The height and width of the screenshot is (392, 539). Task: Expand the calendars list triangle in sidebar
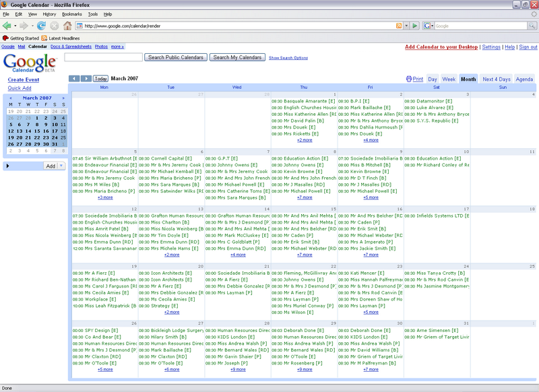[x=7, y=166]
